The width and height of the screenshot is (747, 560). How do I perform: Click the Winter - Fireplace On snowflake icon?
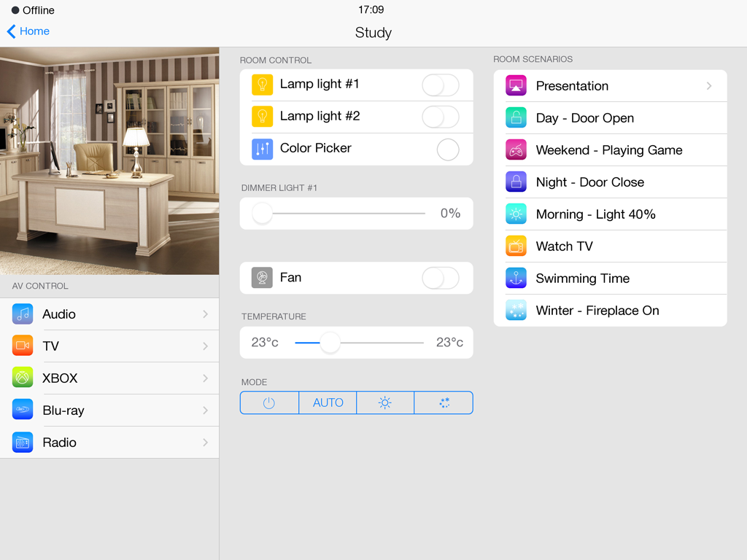tap(516, 310)
